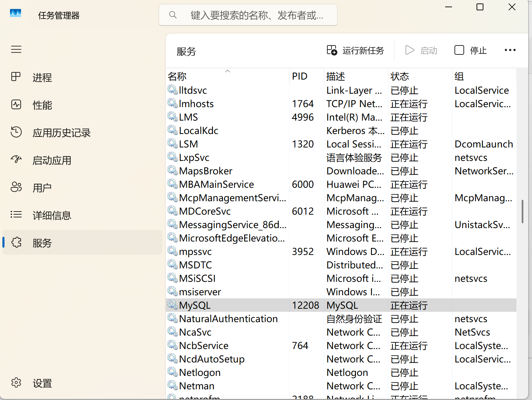Screen dimensions: 532x400
Task: Click the search magnifier icon
Action: [x=173, y=15]
